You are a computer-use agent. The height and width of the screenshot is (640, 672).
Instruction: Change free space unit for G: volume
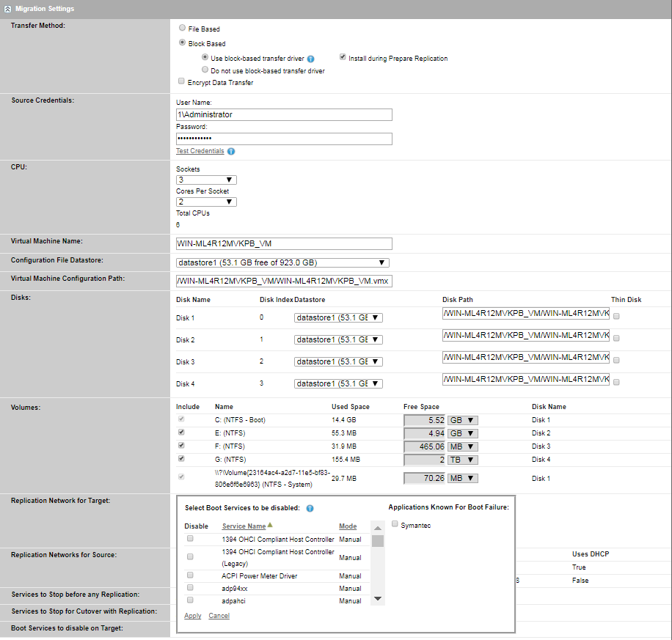click(463, 459)
